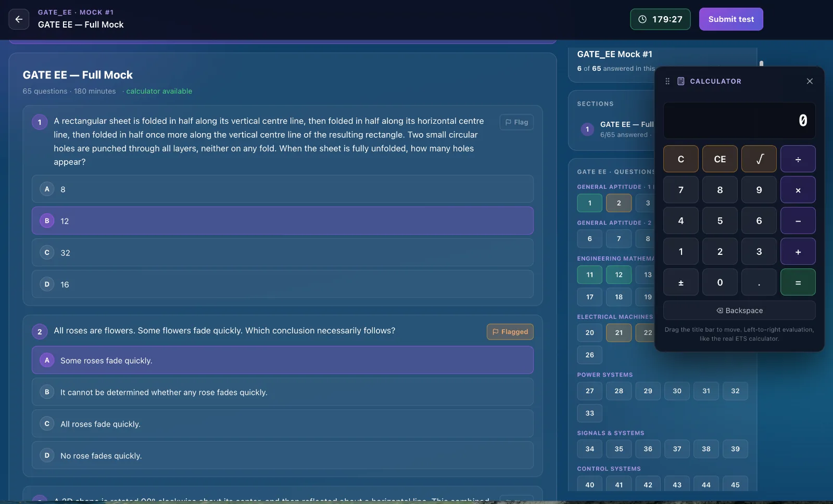This screenshot has height=504, width=833.
Task: Choose "It cannot be determined" answer
Action: tap(283, 392)
